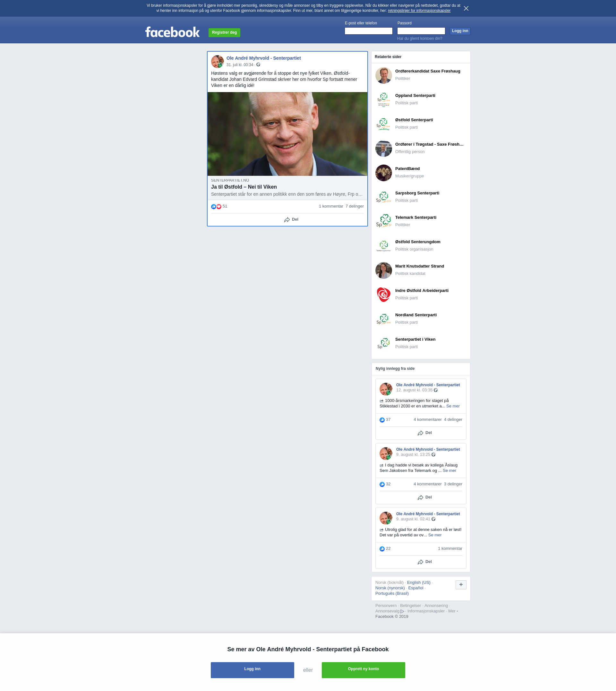This screenshot has width=616, height=691.
Task: Close the cookie notice banner
Action: click(x=466, y=8)
